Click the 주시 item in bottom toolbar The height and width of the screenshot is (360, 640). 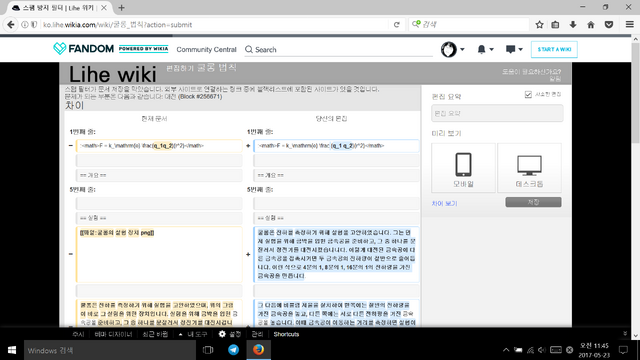pos(78,334)
